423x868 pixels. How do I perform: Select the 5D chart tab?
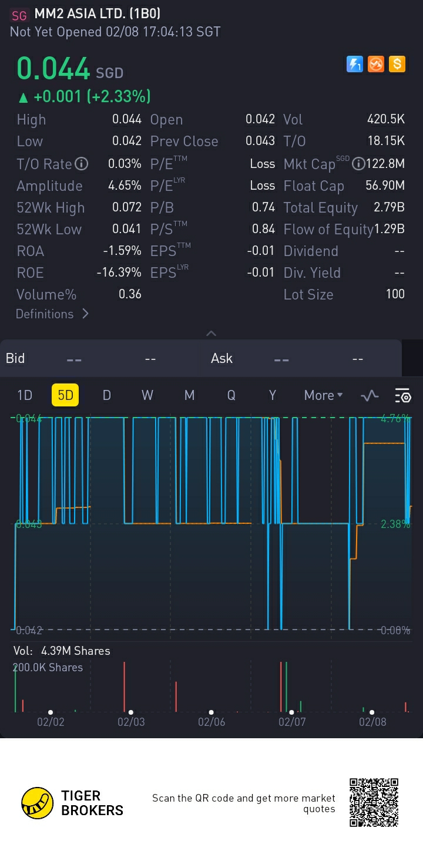(x=65, y=395)
